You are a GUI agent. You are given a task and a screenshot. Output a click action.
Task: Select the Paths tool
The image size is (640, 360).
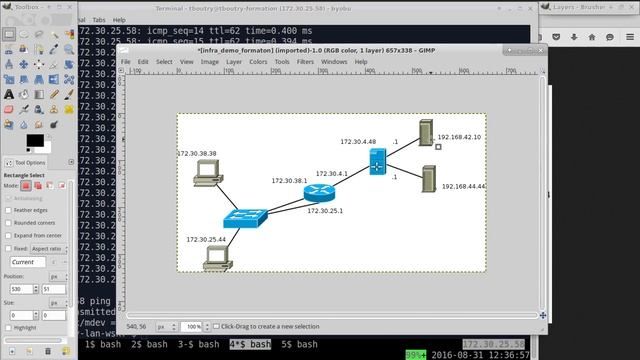pos(39,49)
